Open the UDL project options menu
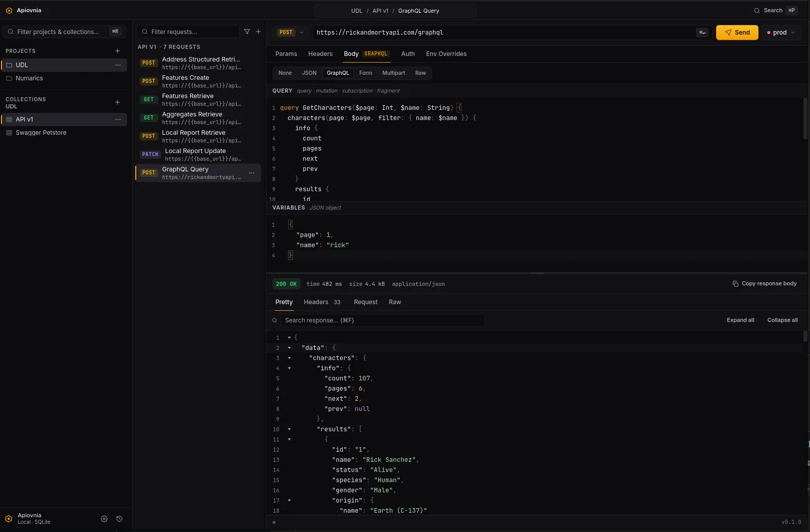810x532 pixels. pyautogui.click(x=118, y=65)
